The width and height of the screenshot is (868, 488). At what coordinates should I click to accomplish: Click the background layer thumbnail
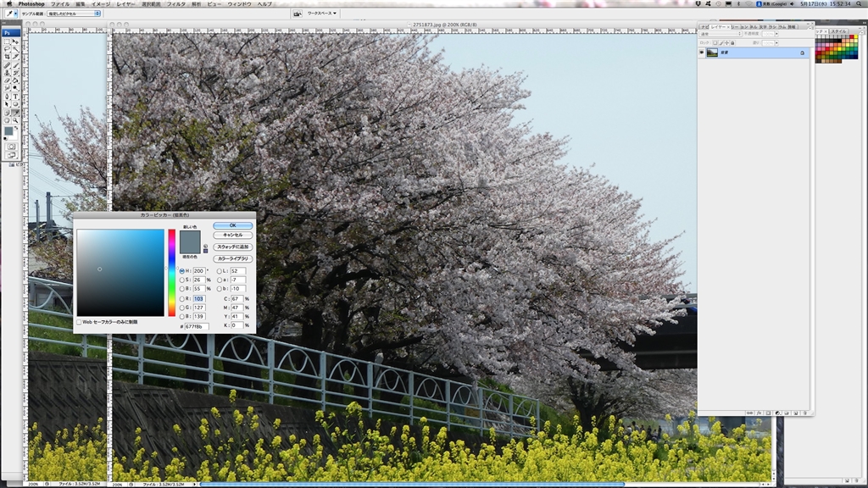(712, 53)
